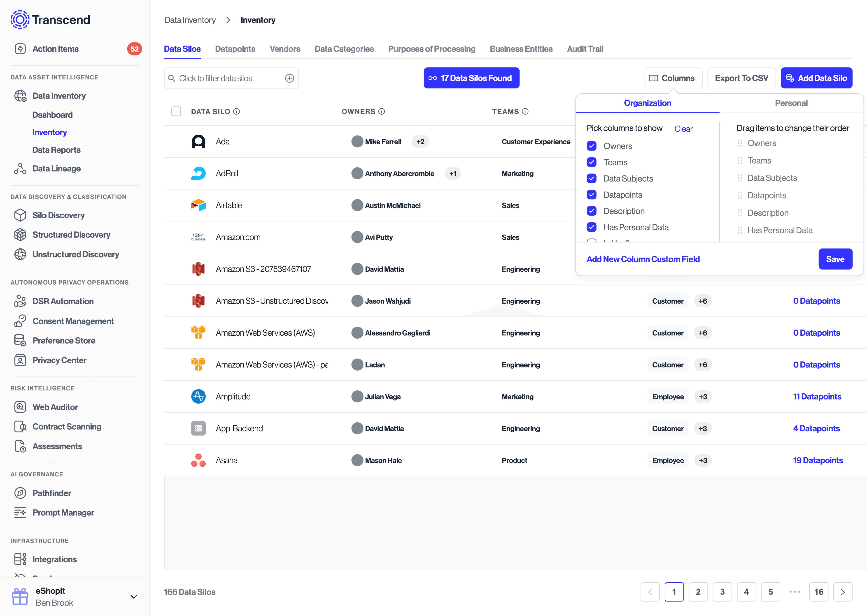Image resolution: width=867 pixels, height=616 pixels.
Task: Uncheck Has Personal Data column checkbox
Action: pyautogui.click(x=591, y=227)
